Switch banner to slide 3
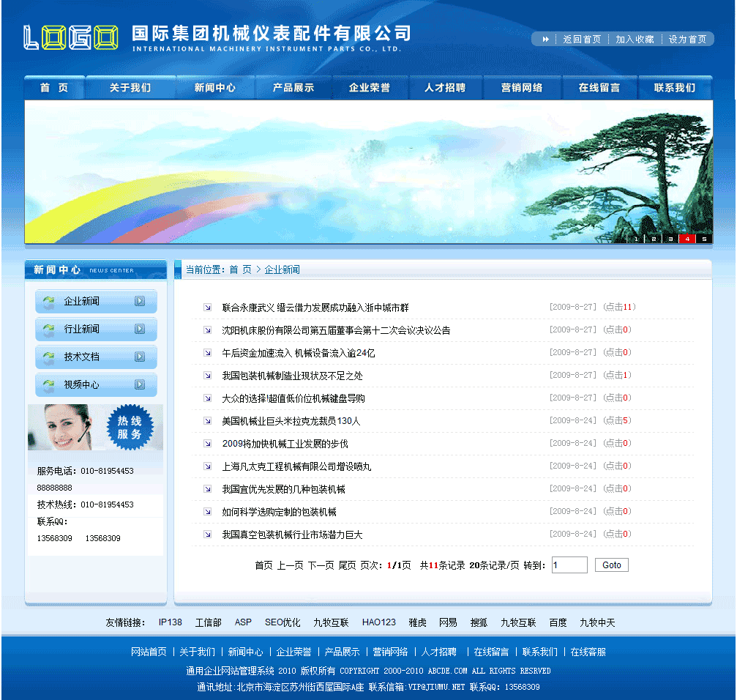The width and height of the screenshot is (737, 700). (670, 239)
